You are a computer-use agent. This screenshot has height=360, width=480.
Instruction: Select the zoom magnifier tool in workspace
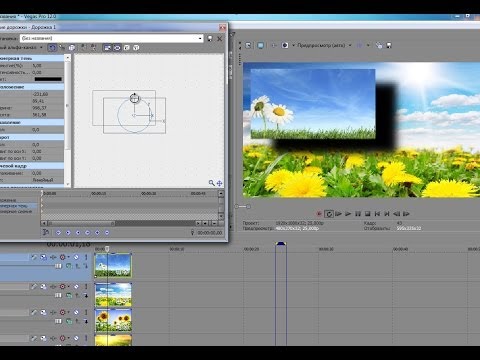click(211, 183)
